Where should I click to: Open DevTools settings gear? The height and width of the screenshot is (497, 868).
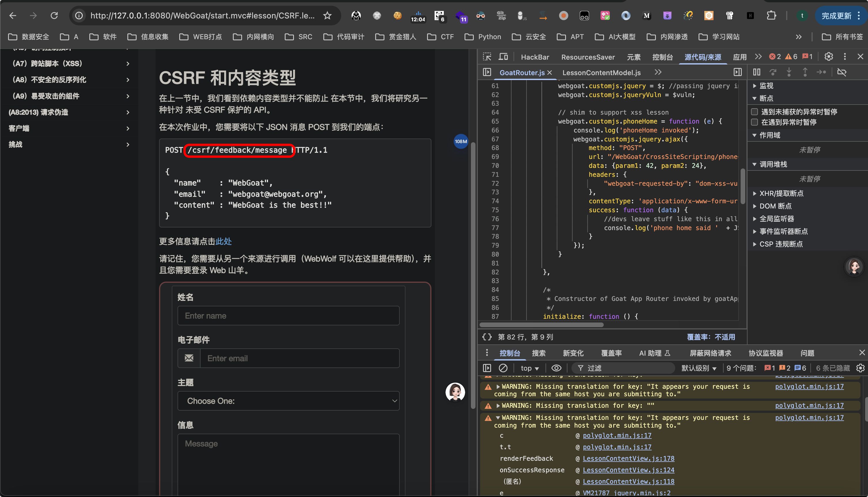pyautogui.click(x=828, y=57)
